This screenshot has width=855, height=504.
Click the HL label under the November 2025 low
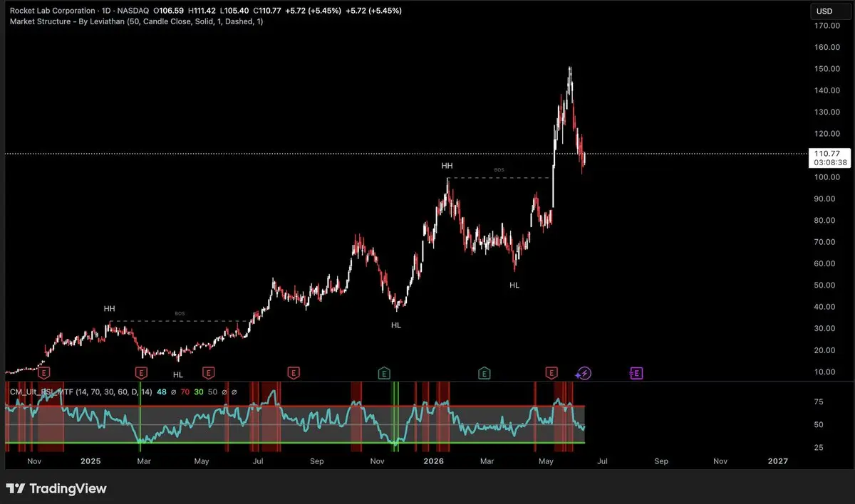pos(396,325)
